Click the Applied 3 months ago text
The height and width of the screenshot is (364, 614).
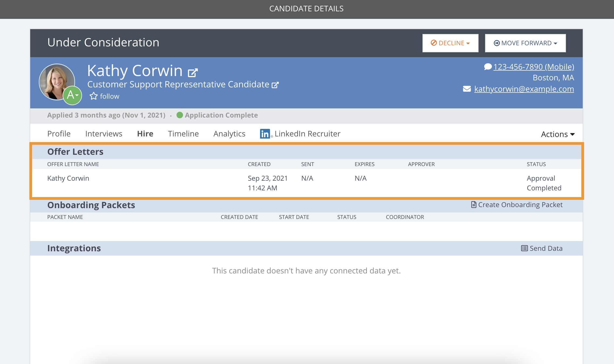106,115
